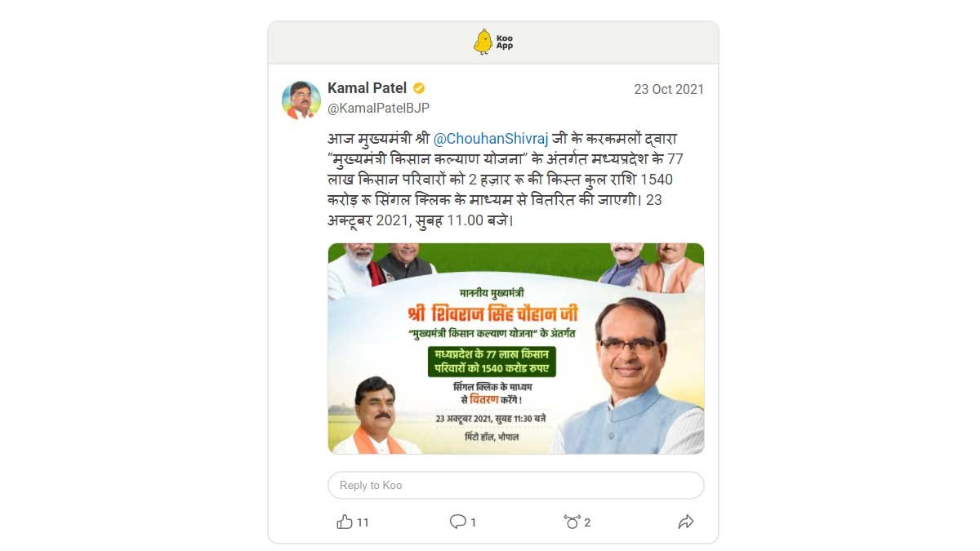The height and width of the screenshot is (551, 980).
Task: View the like count of 11
Action: [363, 522]
